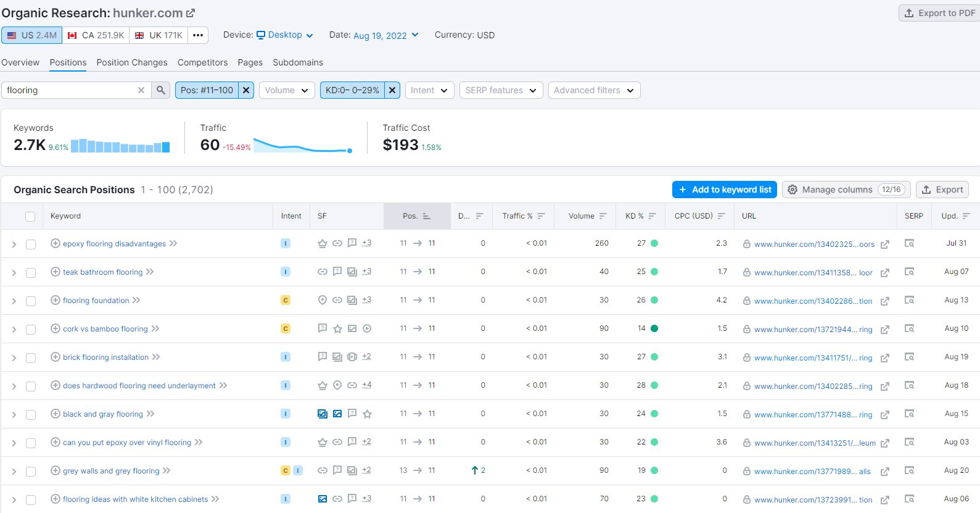This screenshot has height=513, width=980.
Task: Click the Export button
Action: pyautogui.click(x=942, y=190)
